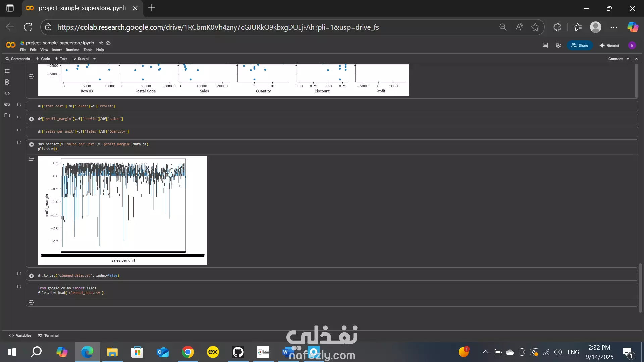
Task: Open the Code snippets sidebar icon
Action: pyautogui.click(x=7, y=93)
